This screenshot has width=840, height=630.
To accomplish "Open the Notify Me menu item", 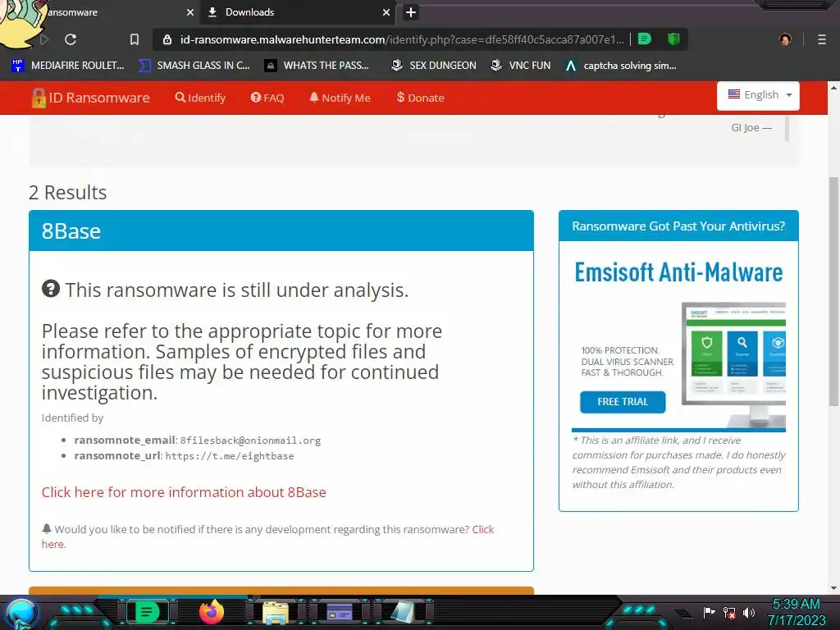I will click(x=340, y=98).
